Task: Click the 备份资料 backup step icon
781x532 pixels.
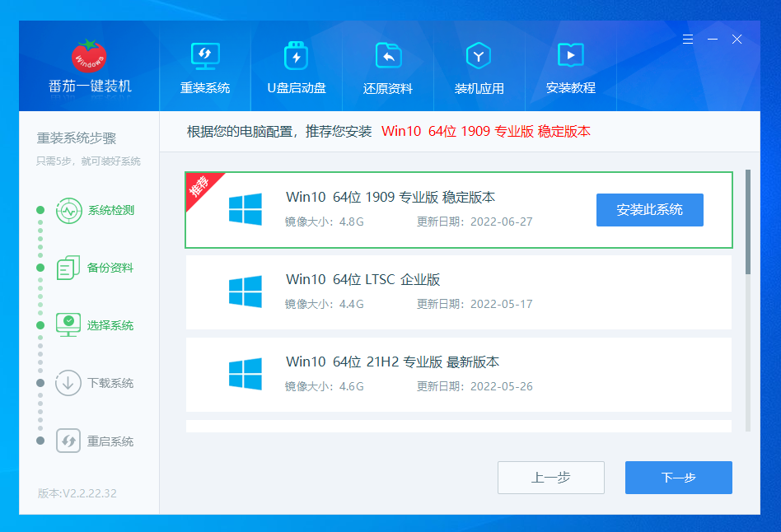Action: point(68,268)
